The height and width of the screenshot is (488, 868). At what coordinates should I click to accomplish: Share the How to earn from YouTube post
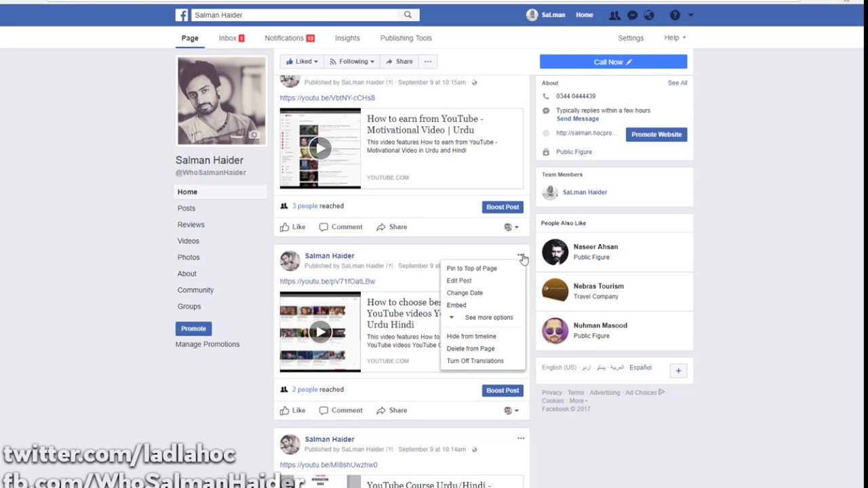pyautogui.click(x=392, y=227)
